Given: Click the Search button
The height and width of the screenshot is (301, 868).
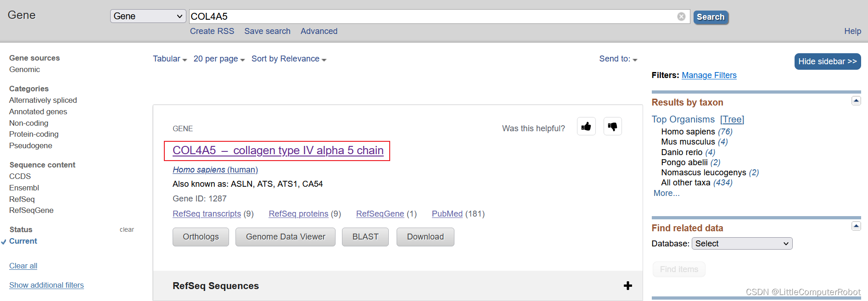Looking at the screenshot, I should 711,17.
